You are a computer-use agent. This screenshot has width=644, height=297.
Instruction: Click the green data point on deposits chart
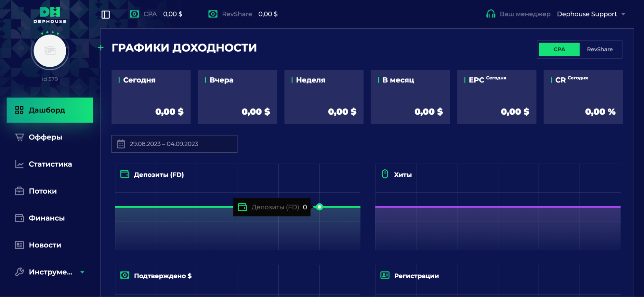319,207
